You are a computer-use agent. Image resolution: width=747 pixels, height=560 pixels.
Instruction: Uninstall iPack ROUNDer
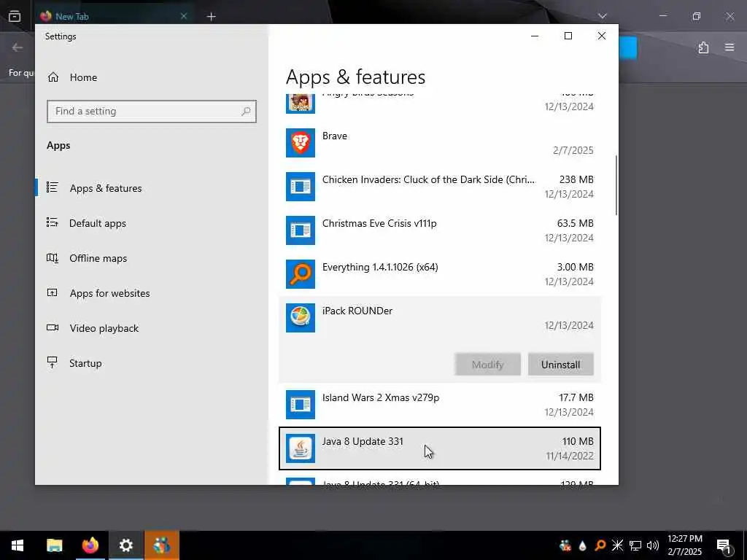point(561,365)
